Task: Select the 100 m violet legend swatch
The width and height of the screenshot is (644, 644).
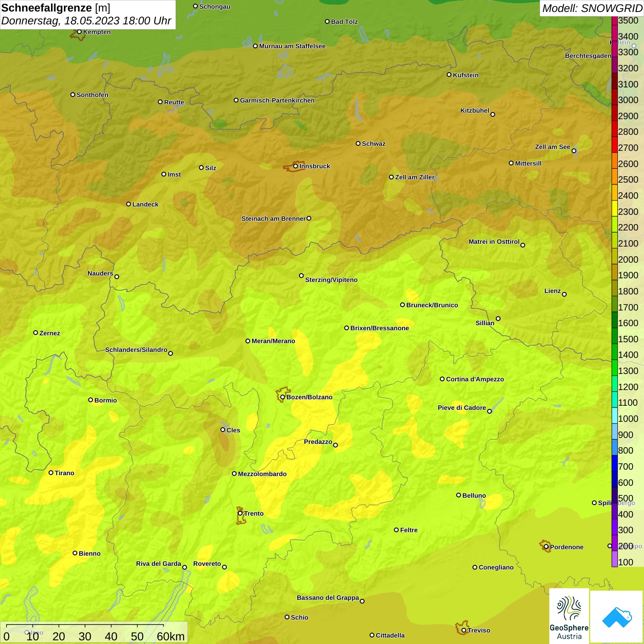Action: pos(615,559)
